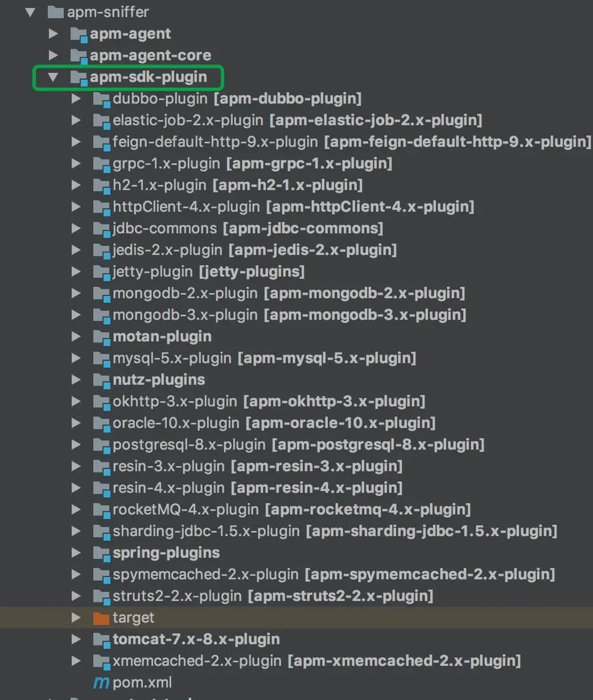Click the orange target folder icon

pyautogui.click(x=101, y=617)
